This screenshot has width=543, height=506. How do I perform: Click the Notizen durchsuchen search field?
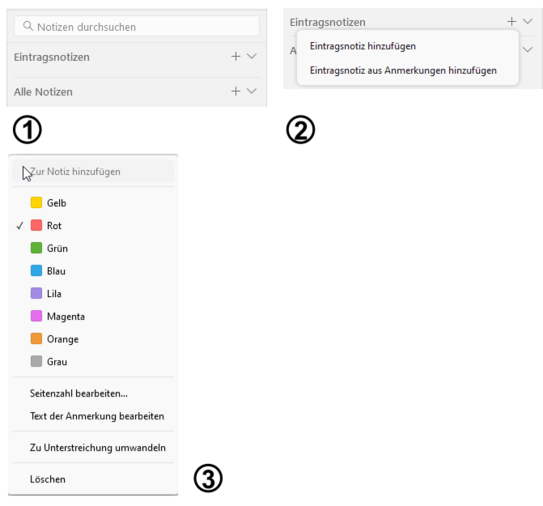coord(136,26)
